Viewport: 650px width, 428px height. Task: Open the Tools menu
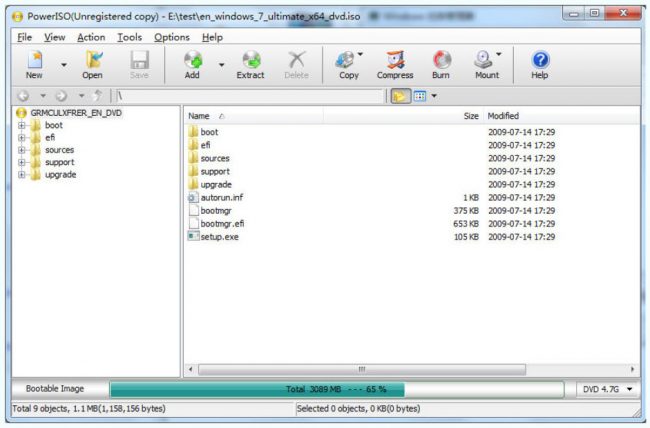pyautogui.click(x=129, y=37)
